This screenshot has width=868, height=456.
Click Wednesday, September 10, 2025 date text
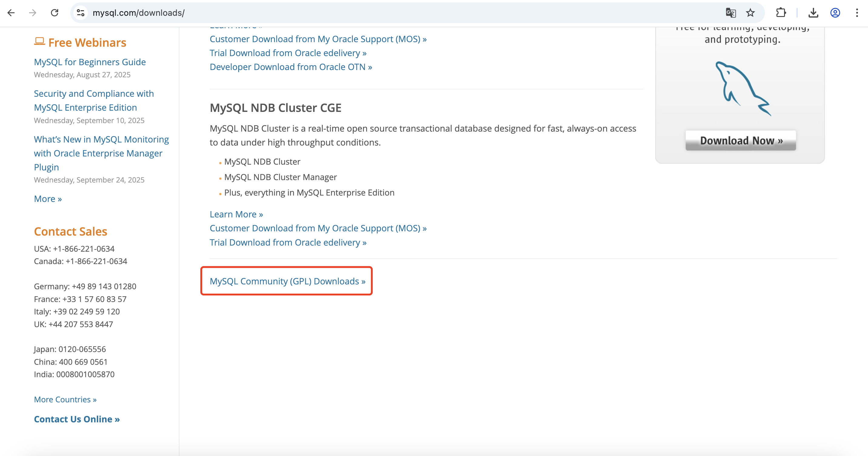(89, 120)
